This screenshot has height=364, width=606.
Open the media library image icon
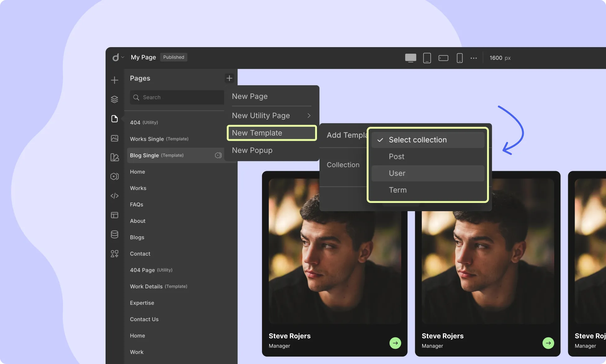(x=115, y=138)
